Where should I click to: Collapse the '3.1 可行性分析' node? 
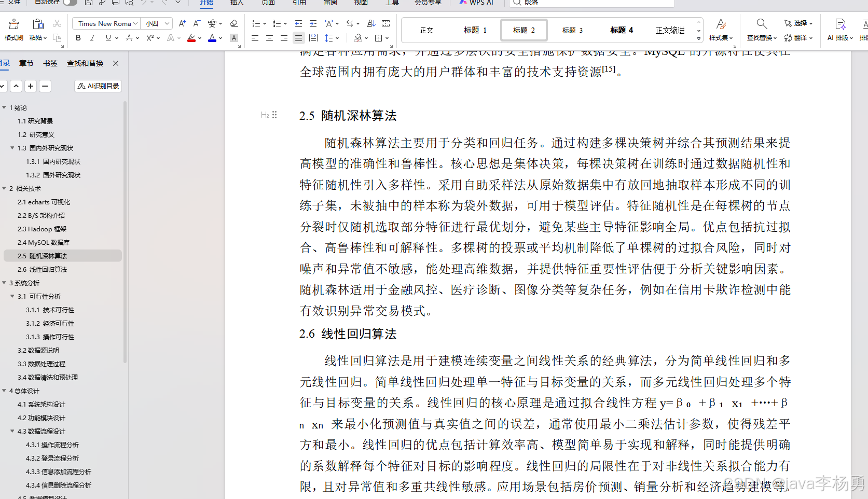pos(12,296)
